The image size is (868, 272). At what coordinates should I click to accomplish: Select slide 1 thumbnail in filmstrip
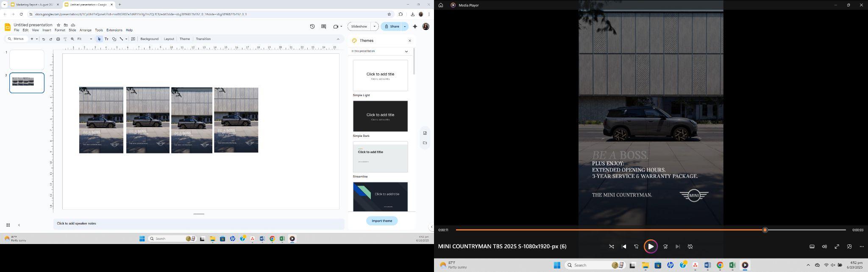[27, 60]
